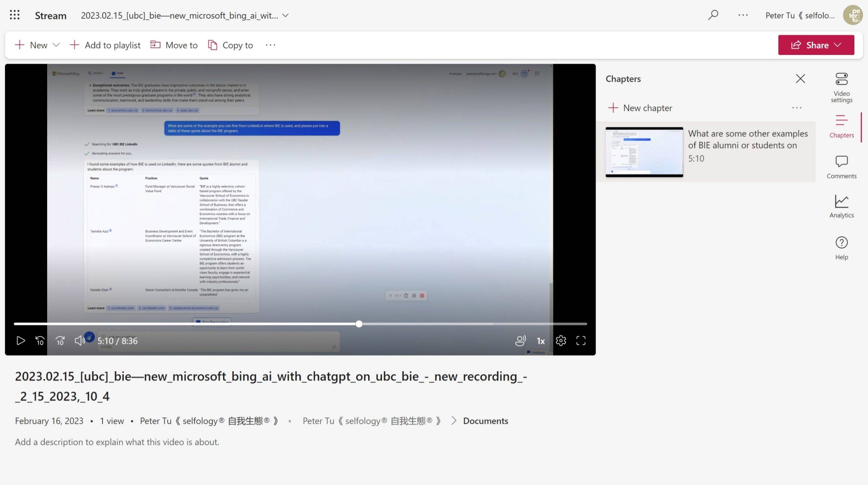Screen dimensions: 868x485
Task: Open the chapters panel more options ellipsis
Action: [796, 108]
